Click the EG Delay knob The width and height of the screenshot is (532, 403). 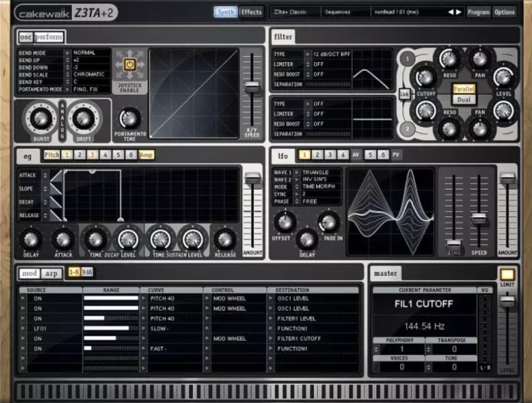(x=31, y=239)
